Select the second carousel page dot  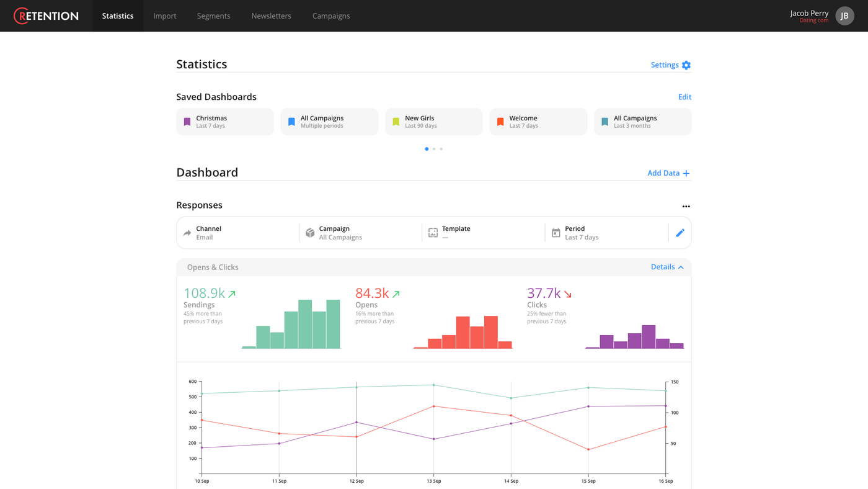(434, 149)
